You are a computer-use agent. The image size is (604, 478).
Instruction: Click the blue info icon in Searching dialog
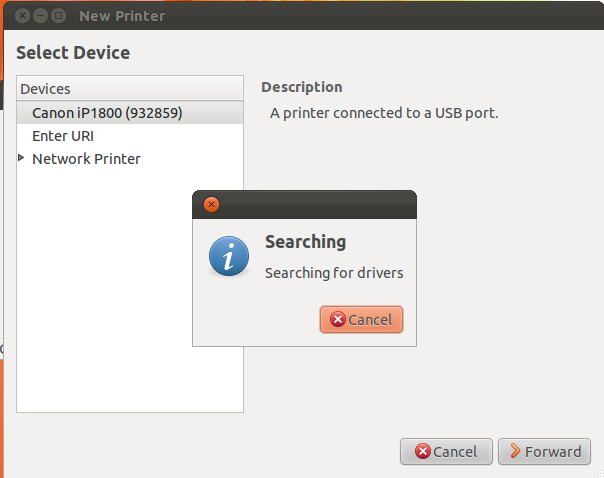(229, 256)
